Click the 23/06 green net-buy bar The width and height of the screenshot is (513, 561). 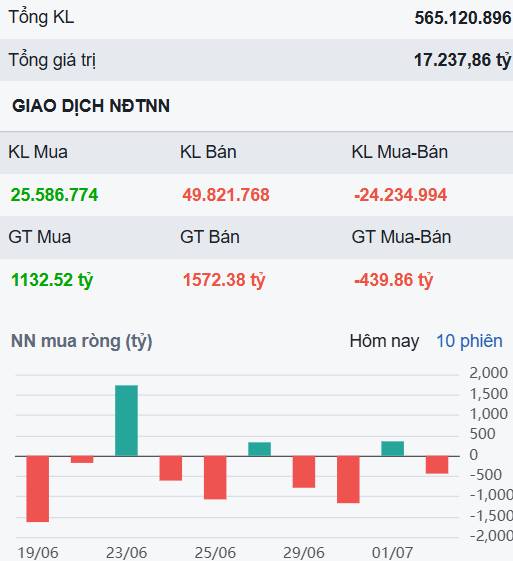(126, 420)
